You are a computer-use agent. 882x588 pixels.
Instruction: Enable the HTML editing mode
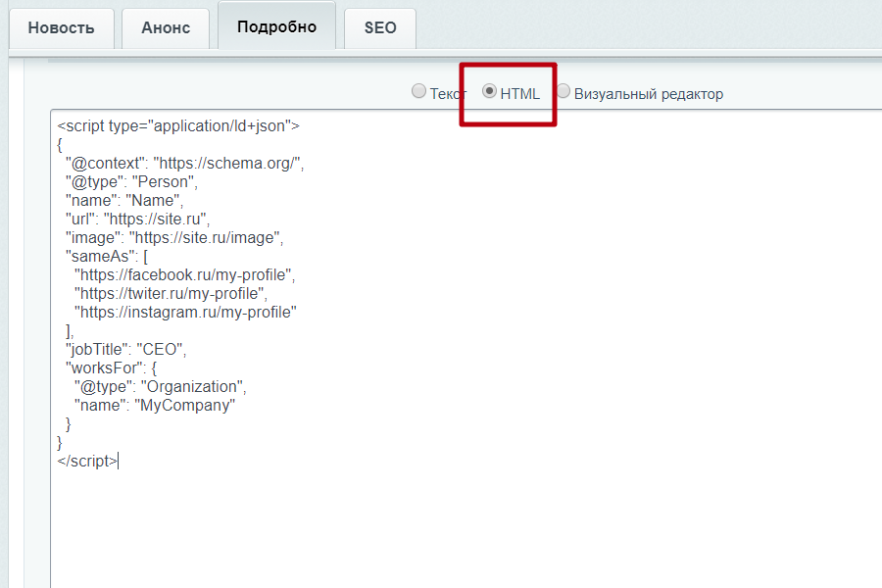[489, 91]
